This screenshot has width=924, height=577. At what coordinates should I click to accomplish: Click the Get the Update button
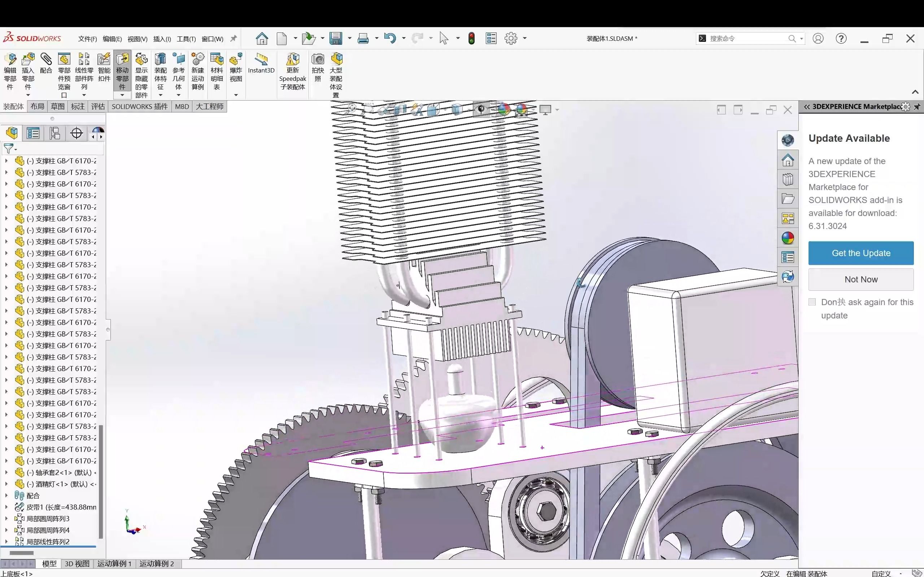click(861, 252)
